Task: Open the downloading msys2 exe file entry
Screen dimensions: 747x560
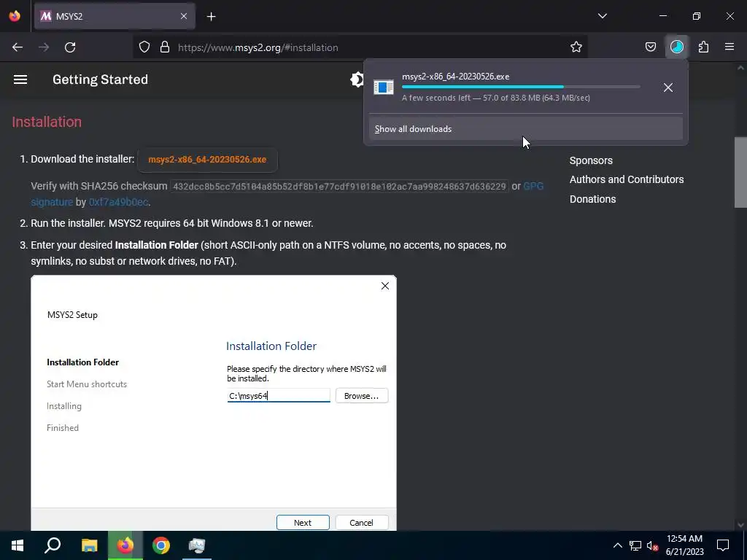Action: tap(513, 87)
